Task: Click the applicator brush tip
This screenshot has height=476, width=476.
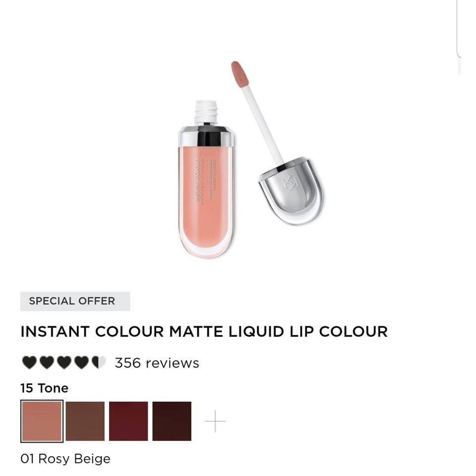Action: pyautogui.click(x=240, y=74)
